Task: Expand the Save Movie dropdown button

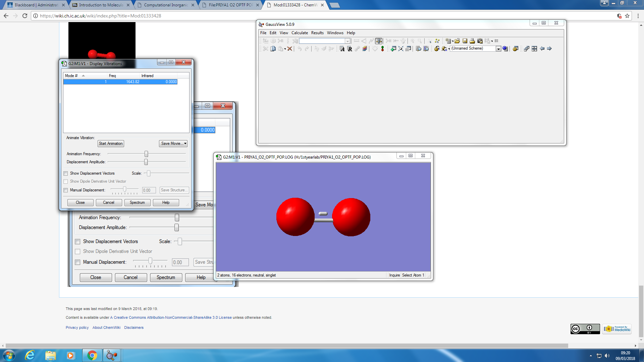Action: coord(185,144)
